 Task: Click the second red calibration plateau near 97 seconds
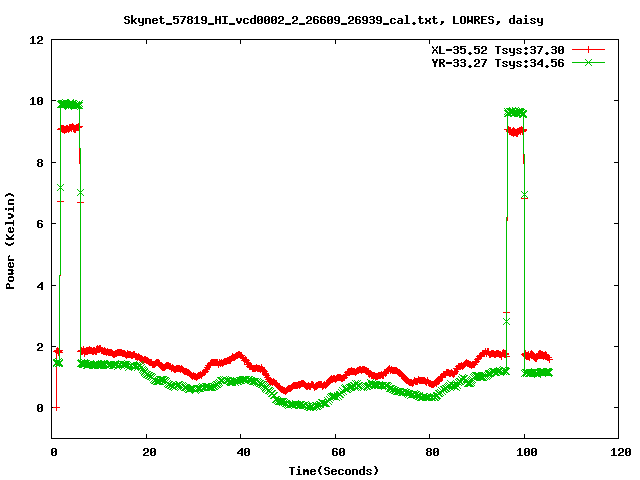(x=515, y=131)
